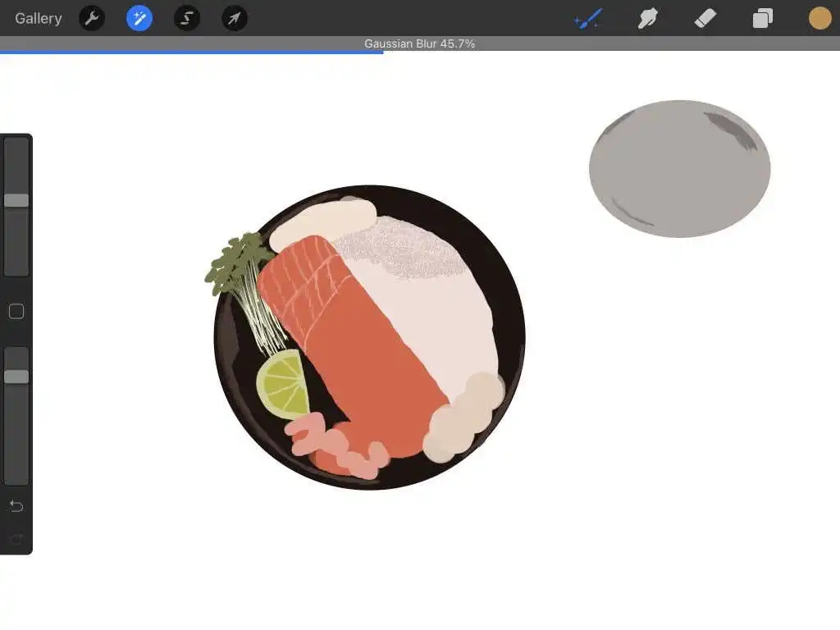Click the brush opacity slider handle
This screenshot has width=840, height=630.
coord(16,377)
